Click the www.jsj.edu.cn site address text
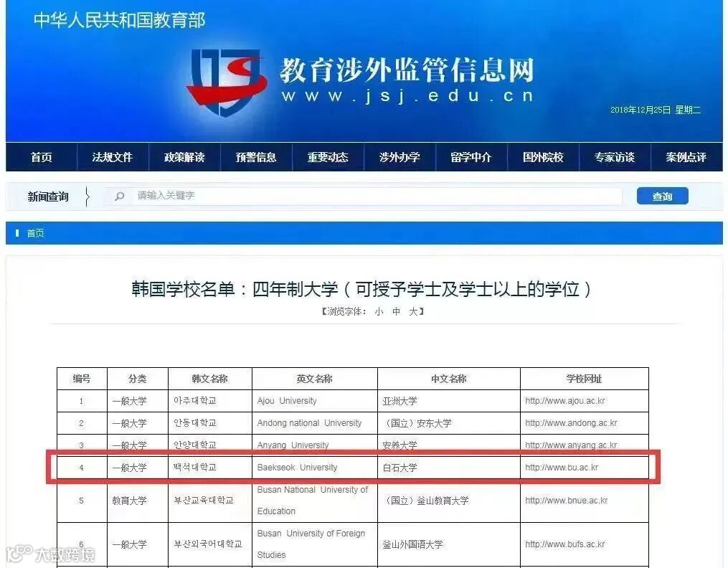 pyautogui.click(x=407, y=96)
